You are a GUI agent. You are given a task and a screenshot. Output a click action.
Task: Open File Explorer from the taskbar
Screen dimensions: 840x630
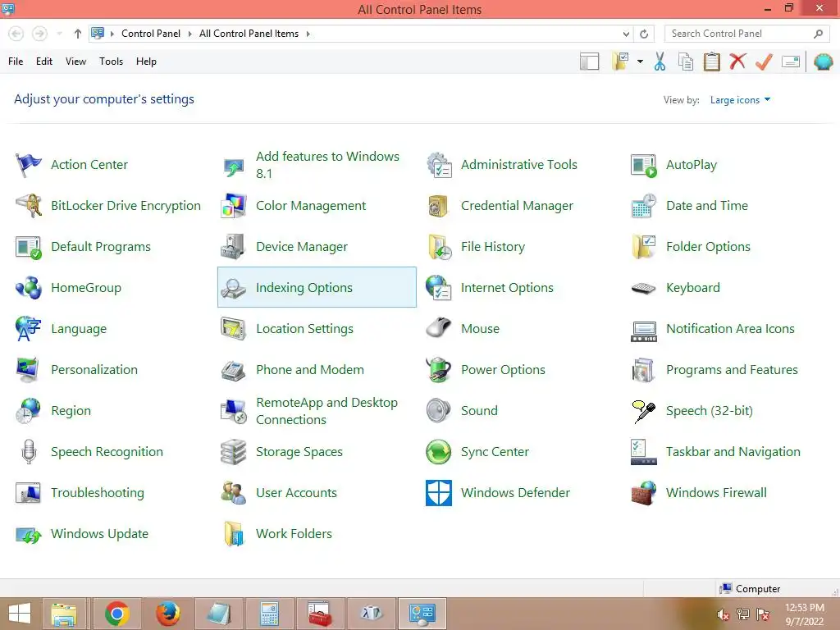point(64,614)
